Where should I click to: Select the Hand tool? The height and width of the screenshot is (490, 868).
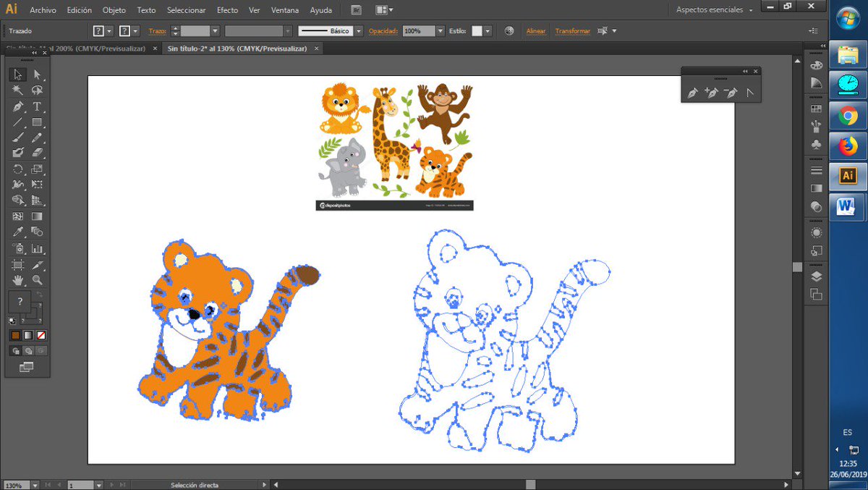tap(18, 279)
